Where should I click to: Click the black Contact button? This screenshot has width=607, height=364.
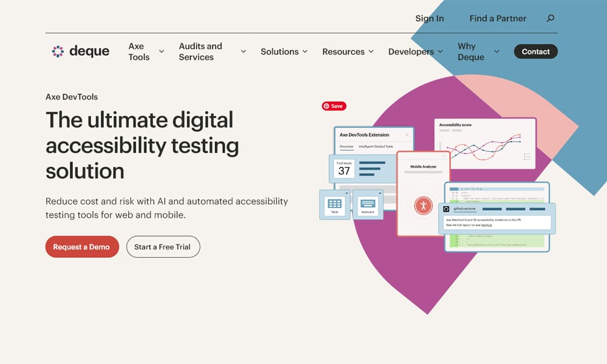[535, 52]
